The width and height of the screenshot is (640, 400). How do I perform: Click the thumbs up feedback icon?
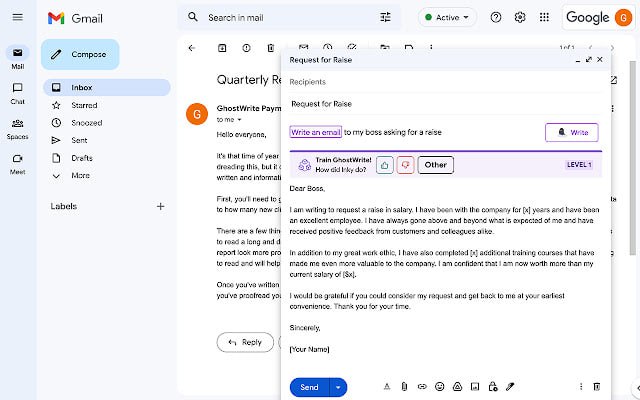pyautogui.click(x=385, y=165)
